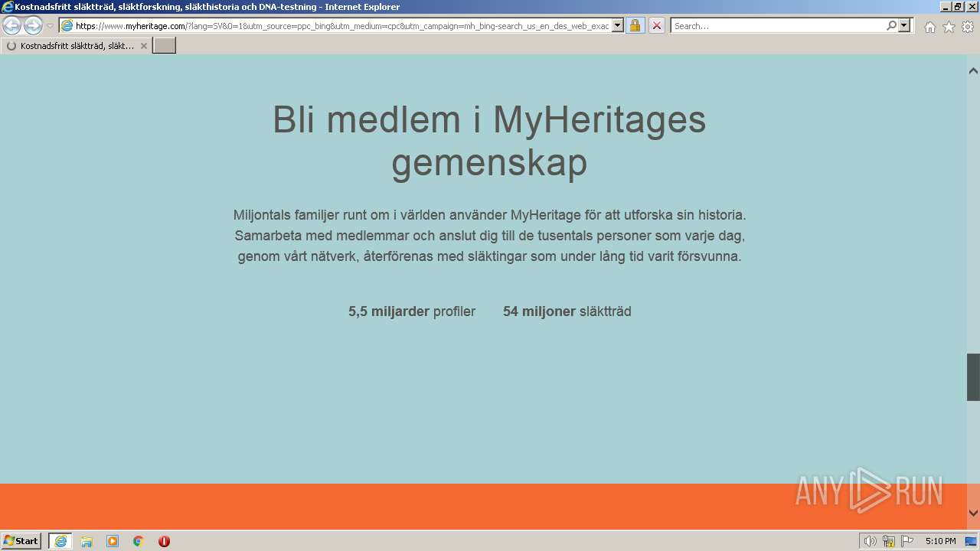Open a new tab with the blank tab button

[x=165, y=46]
